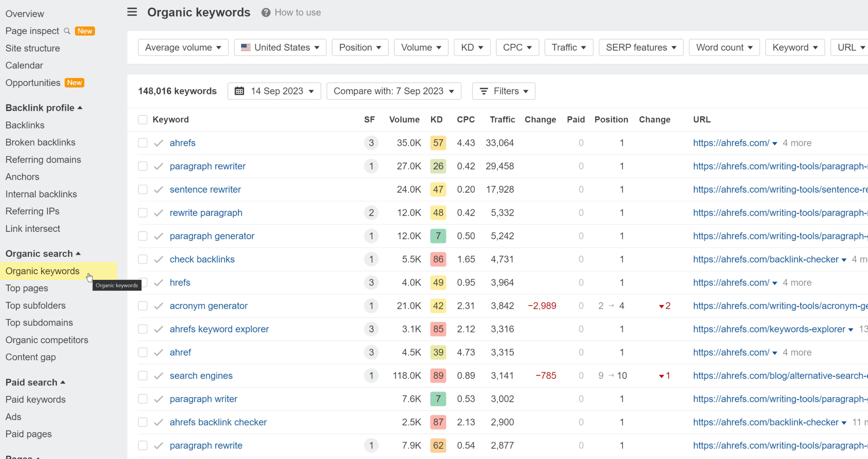Expand URL dropdown arrow for hrefs row
The height and width of the screenshot is (459, 868).
coord(774,283)
